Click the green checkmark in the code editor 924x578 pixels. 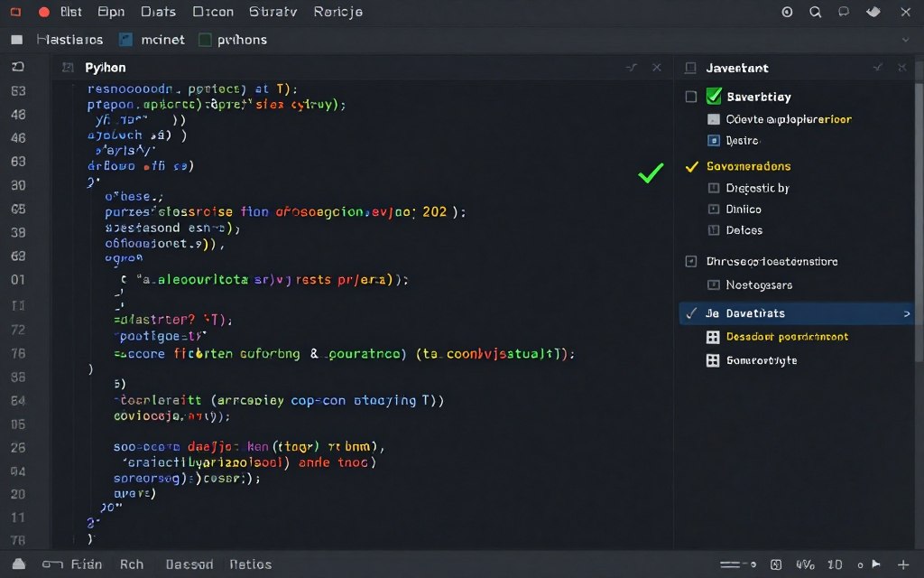tap(651, 172)
